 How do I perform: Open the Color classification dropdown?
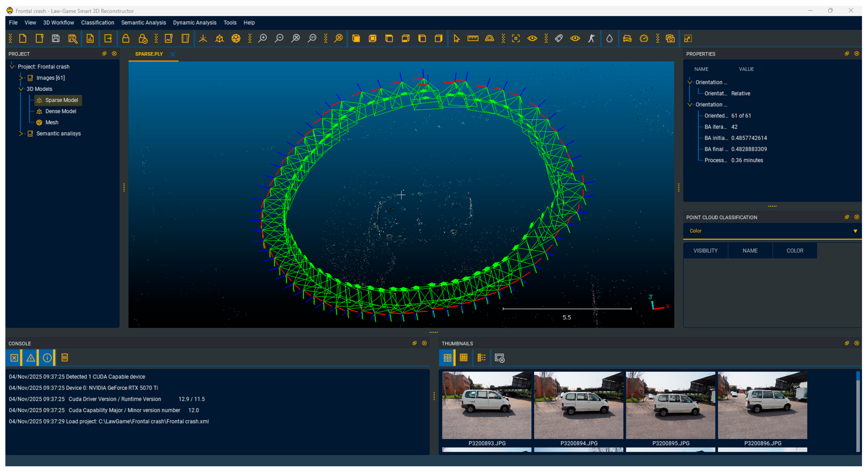(x=772, y=231)
